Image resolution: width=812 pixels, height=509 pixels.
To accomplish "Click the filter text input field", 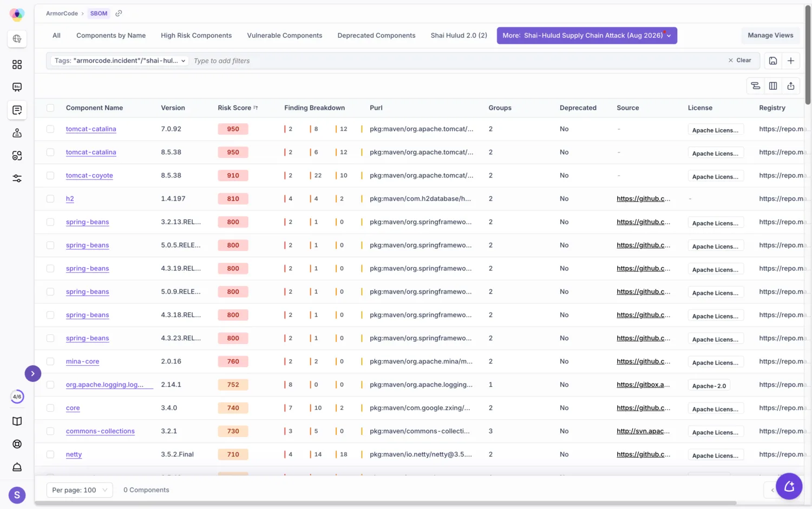I will click(457, 61).
